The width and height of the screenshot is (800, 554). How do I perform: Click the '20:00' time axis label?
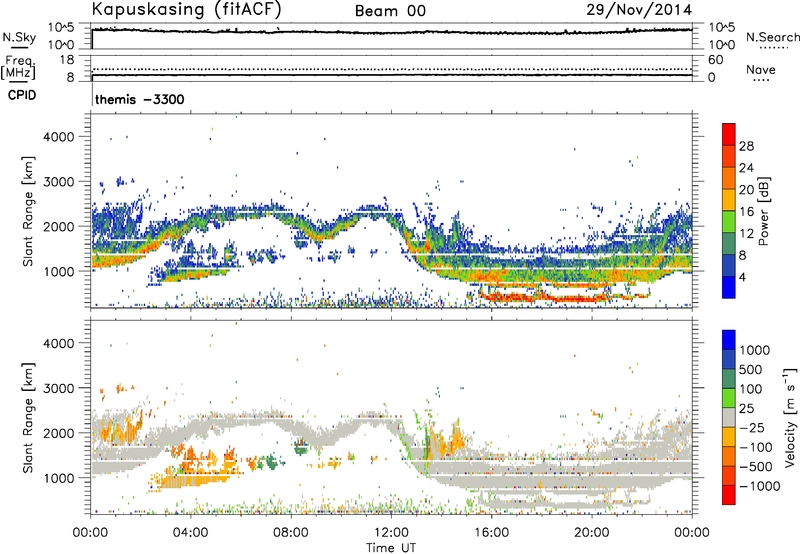click(x=592, y=533)
